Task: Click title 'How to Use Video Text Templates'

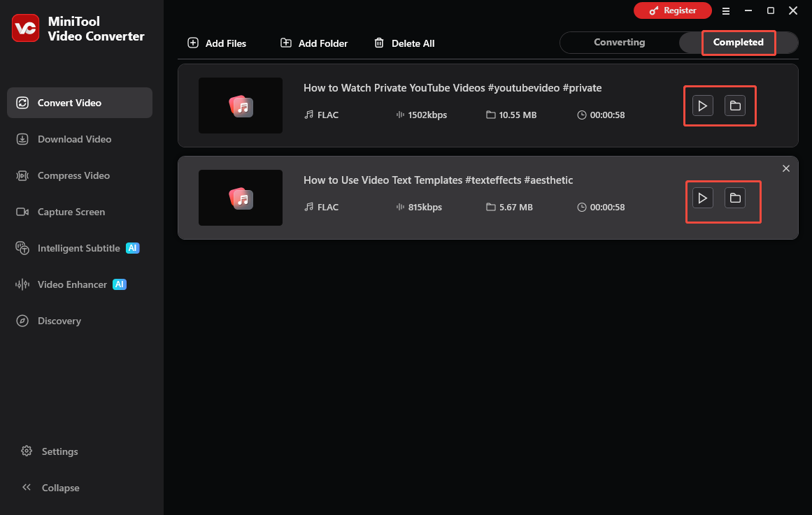Action: click(438, 180)
